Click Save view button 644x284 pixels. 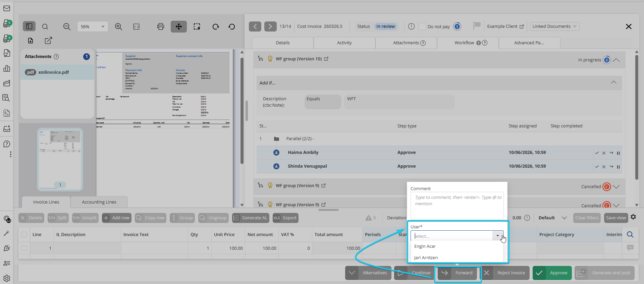616,218
